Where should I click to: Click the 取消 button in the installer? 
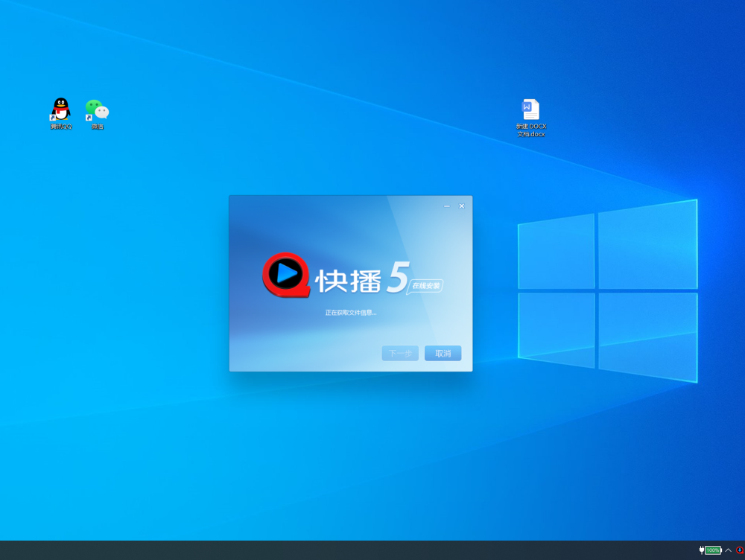pos(443,353)
